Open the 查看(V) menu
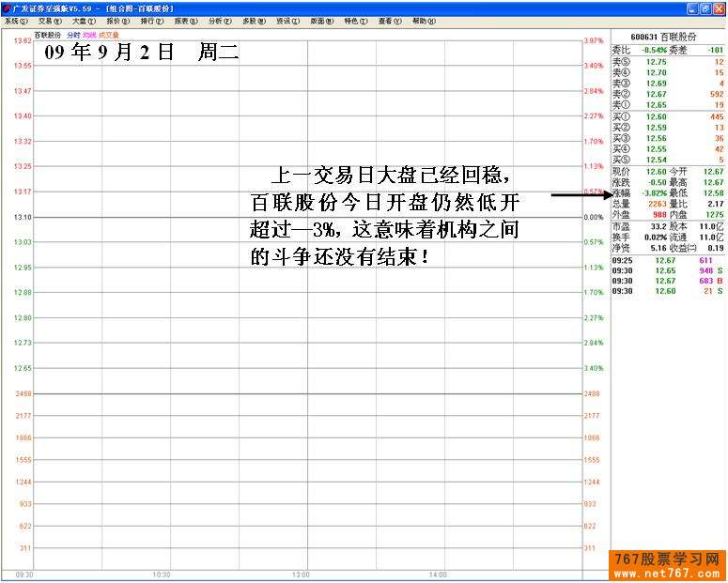The image size is (728, 583). pyautogui.click(x=390, y=22)
